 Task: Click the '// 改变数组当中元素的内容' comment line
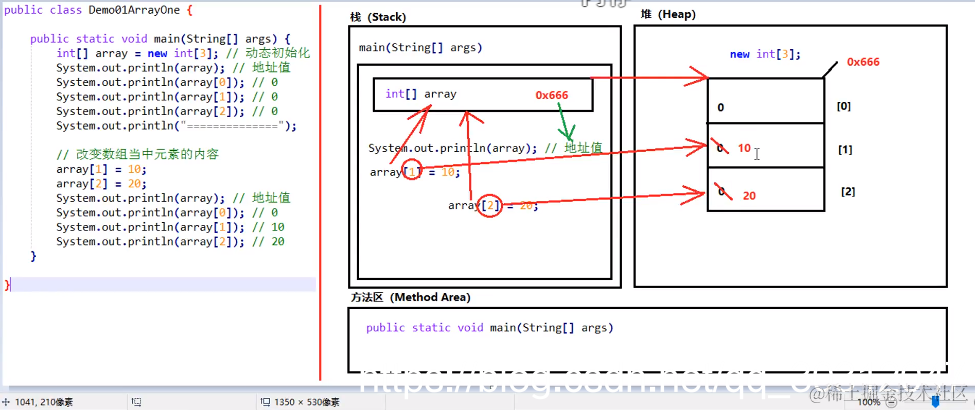point(137,154)
